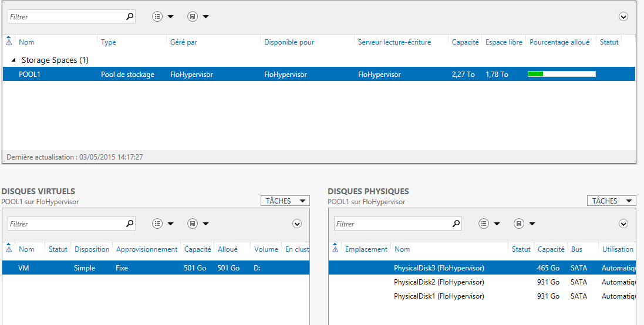
Task: Click the 465 Go capacity of PhysicalDisk3
Action: (548, 268)
